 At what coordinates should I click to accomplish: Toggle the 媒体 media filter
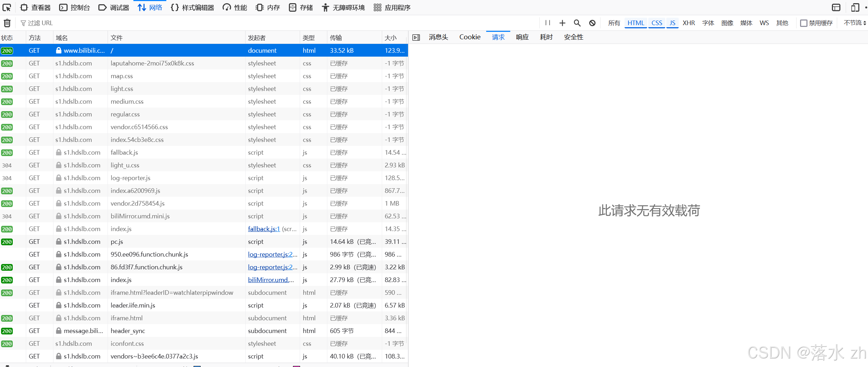[x=746, y=23]
